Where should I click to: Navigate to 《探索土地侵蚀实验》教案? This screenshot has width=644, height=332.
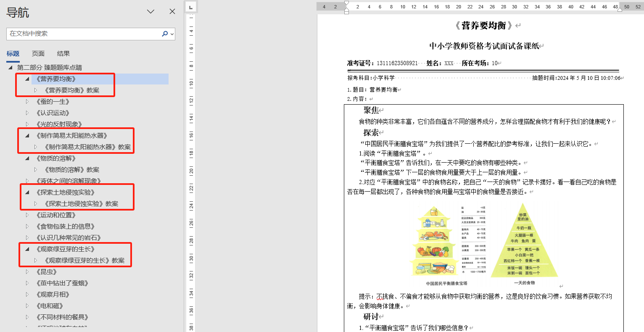pos(81,204)
